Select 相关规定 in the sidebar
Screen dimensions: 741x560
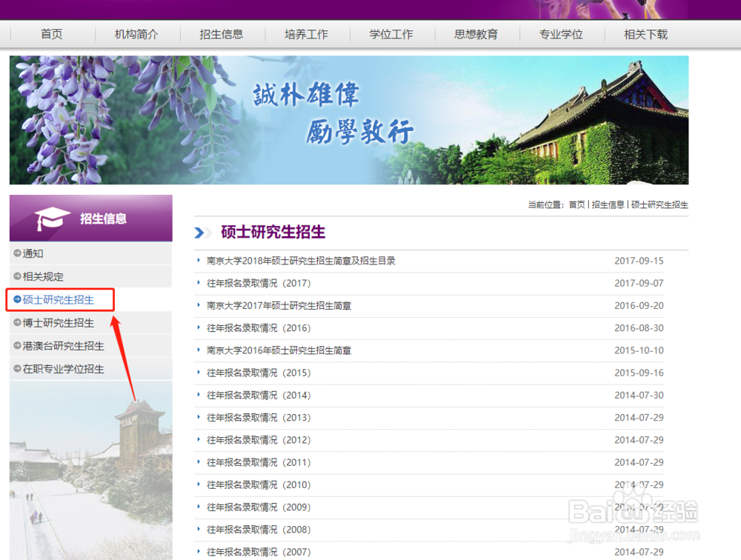pyautogui.click(x=43, y=276)
